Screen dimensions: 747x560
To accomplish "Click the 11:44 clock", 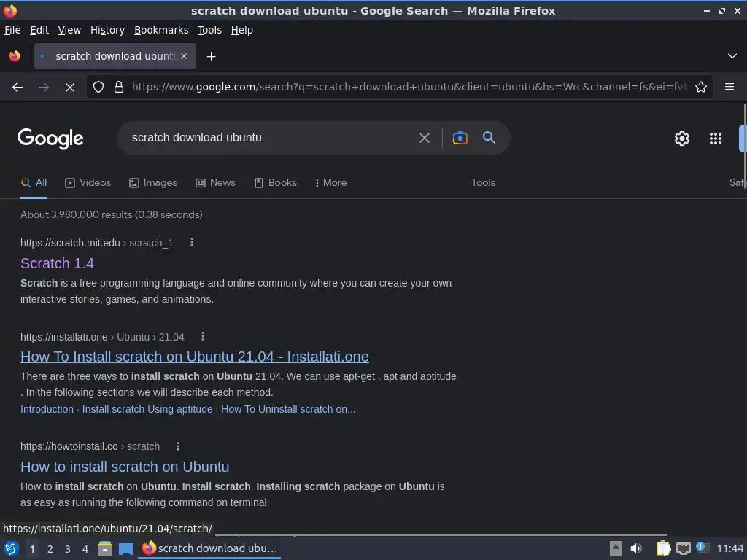I will [729, 548].
